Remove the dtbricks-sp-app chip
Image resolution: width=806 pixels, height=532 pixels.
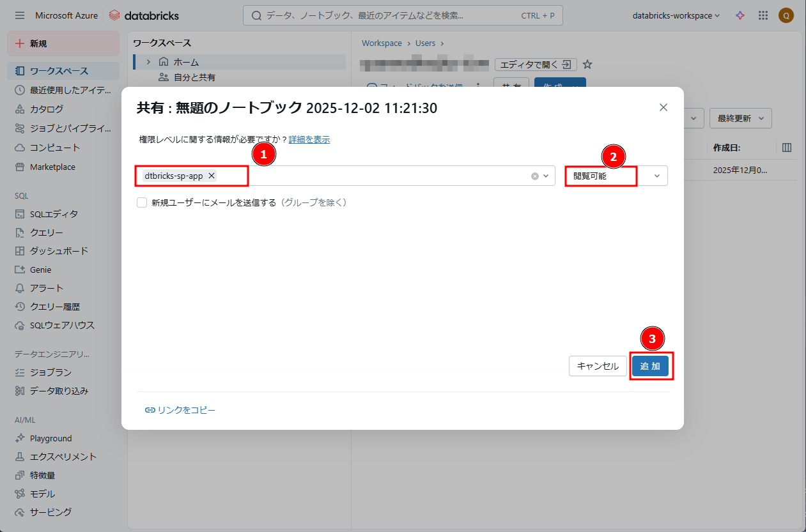(212, 176)
